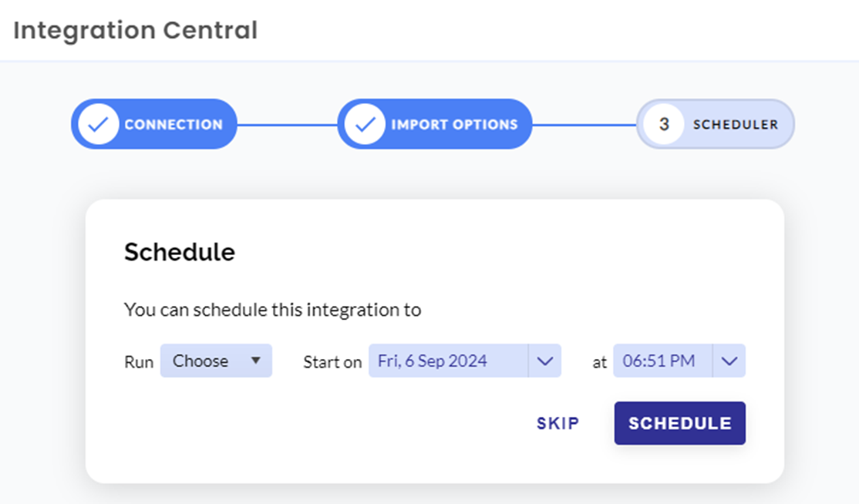Click the Connection step checkmark icon

pos(98,124)
